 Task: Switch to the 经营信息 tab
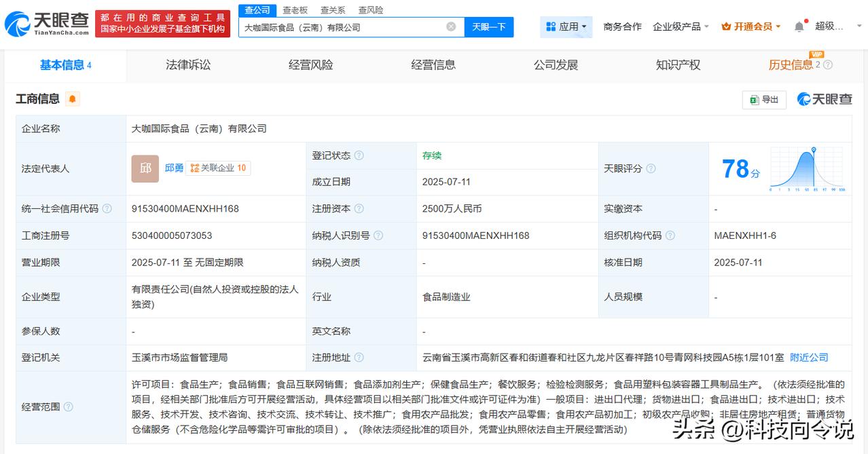(x=433, y=65)
